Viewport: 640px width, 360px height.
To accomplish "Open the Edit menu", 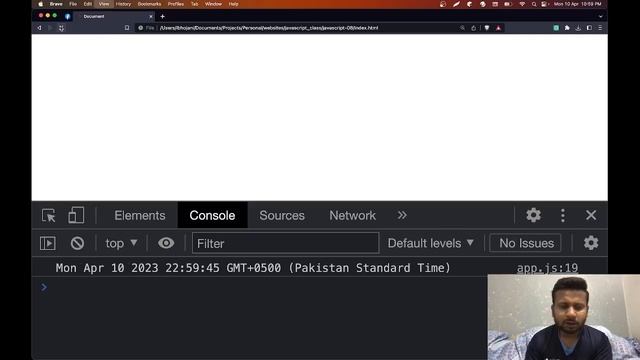I will click(87, 4).
